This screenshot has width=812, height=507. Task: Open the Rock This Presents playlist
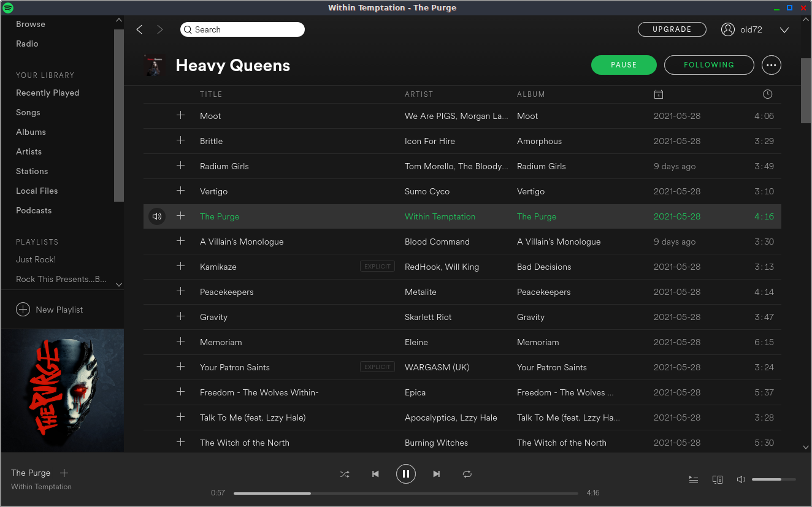[61, 280]
